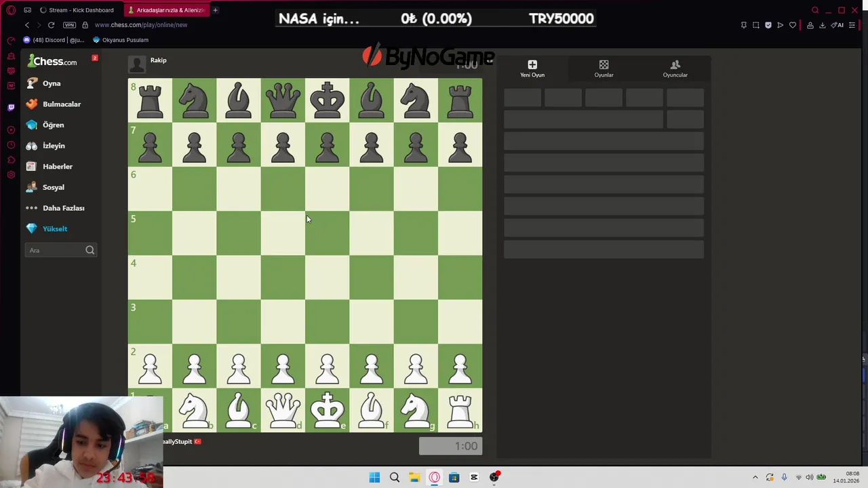This screenshot has height=488, width=868.
Task: Select the white knight on g1
Action: tap(416, 410)
